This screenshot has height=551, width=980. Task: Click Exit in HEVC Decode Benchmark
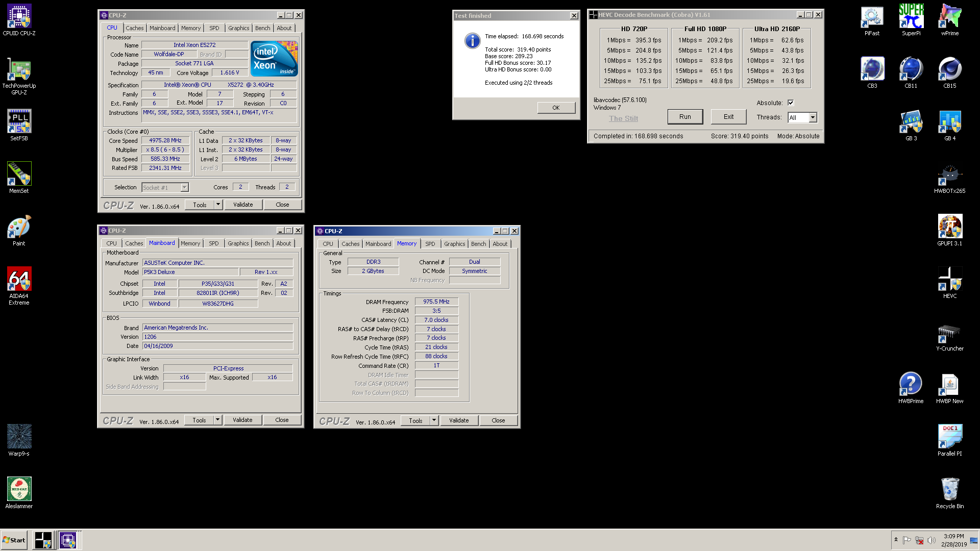point(728,117)
